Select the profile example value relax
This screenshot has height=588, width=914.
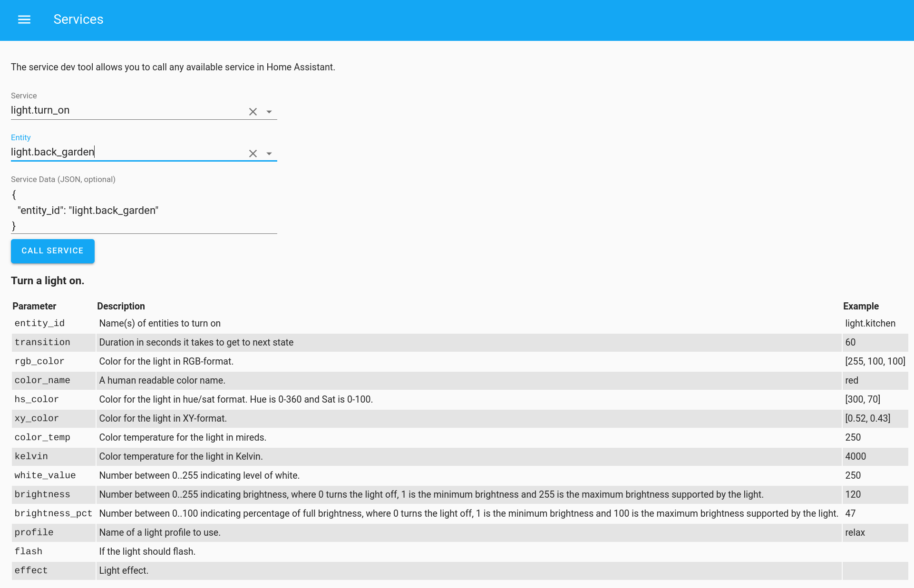coord(855,532)
